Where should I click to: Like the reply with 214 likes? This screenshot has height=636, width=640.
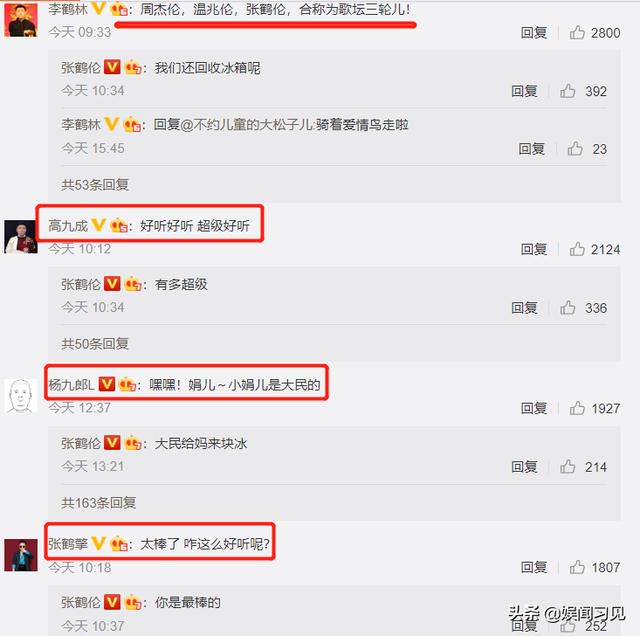coord(567,467)
